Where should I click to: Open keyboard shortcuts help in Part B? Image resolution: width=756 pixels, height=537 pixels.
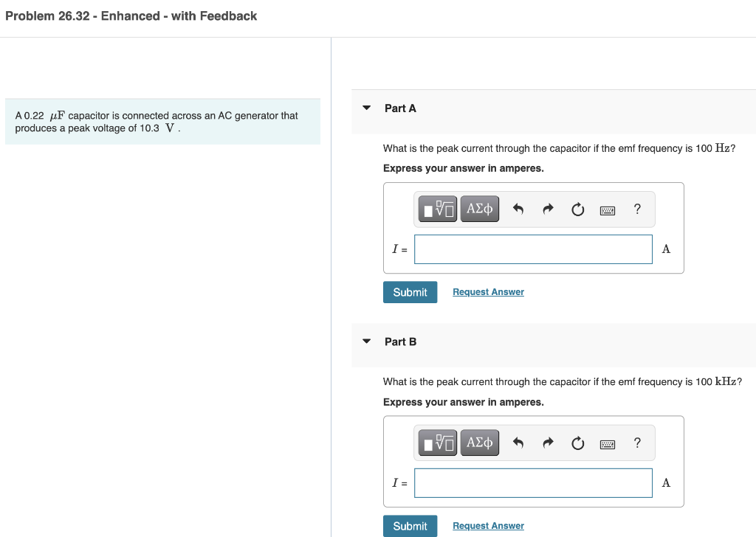[607, 443]
